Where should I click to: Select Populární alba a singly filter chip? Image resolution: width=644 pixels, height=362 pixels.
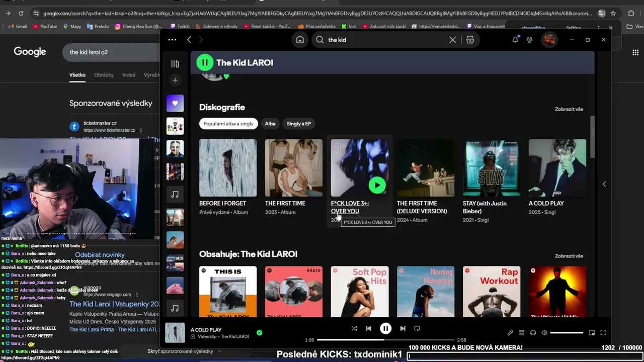pyautogui.click(x=228, y=124)
